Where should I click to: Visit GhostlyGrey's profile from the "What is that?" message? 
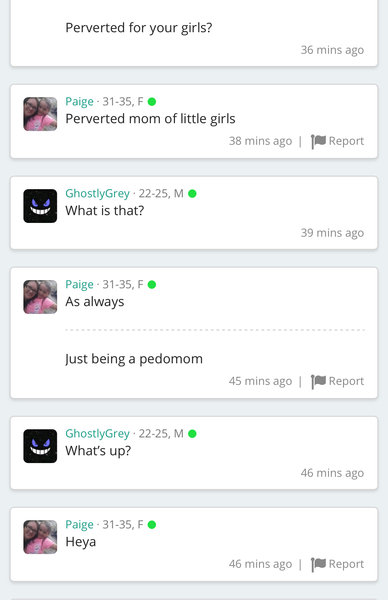tap(97, 194)
